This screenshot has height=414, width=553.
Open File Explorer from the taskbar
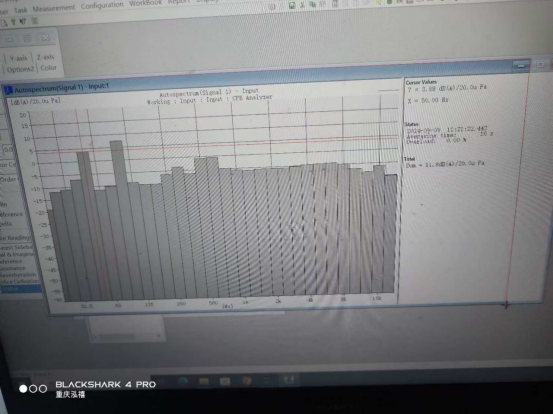coord(204,381)
